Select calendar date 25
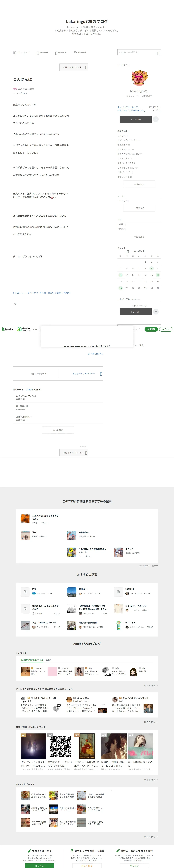The width and height of the screenshot is (174, 868). pos(121,288)
